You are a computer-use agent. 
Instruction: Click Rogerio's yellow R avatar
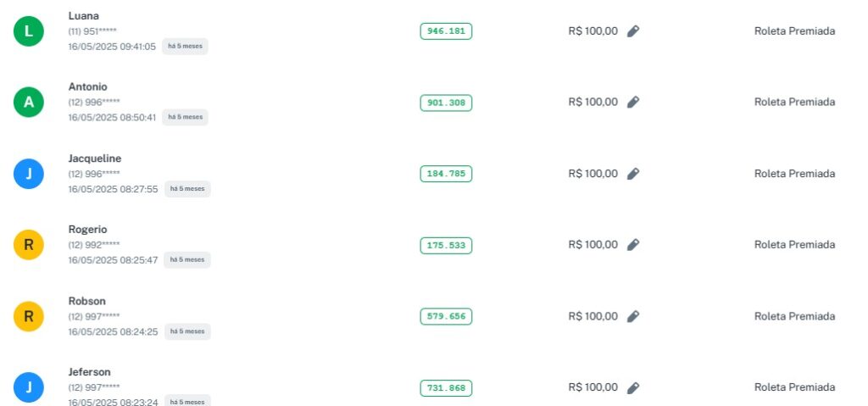point(29,246)
